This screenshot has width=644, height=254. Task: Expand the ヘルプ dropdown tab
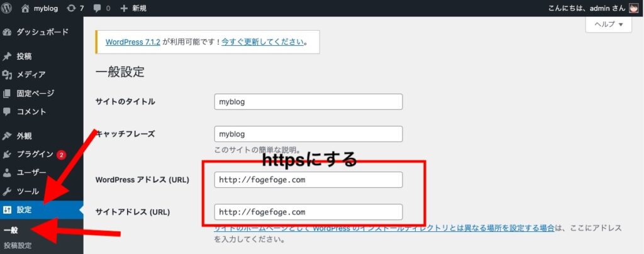click(609, 25)
